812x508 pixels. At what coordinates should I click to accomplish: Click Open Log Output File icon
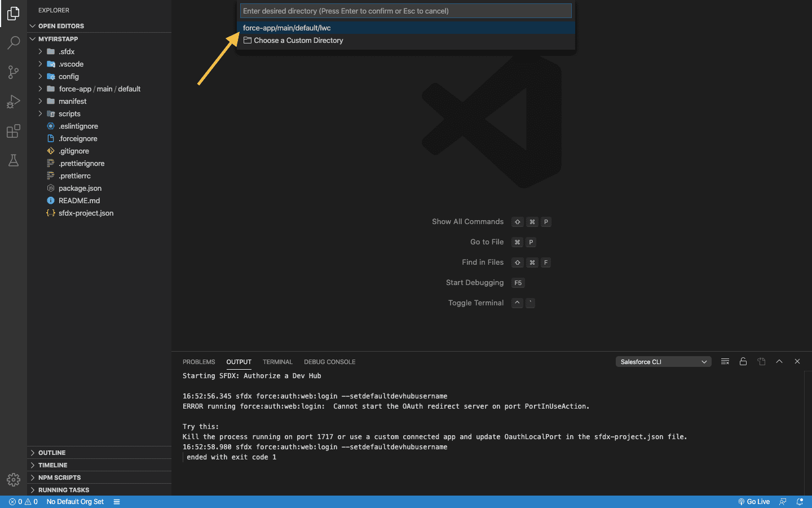[761, 361]
